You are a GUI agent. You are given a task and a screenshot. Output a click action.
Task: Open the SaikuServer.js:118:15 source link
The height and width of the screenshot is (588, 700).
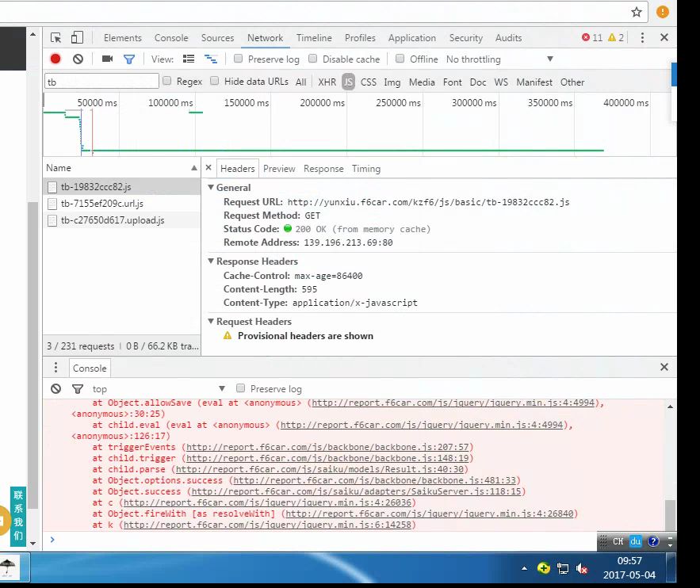click(357, 491)
